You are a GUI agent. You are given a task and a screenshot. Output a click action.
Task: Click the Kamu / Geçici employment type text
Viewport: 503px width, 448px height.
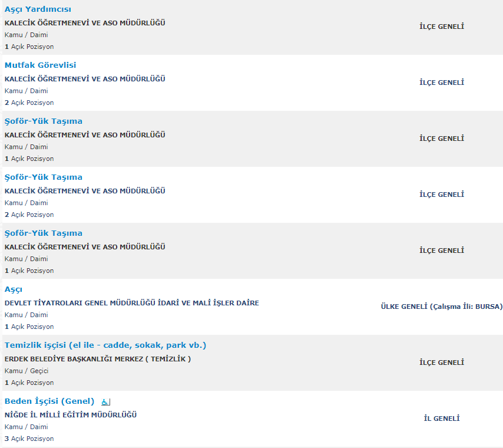click(27, 371)
